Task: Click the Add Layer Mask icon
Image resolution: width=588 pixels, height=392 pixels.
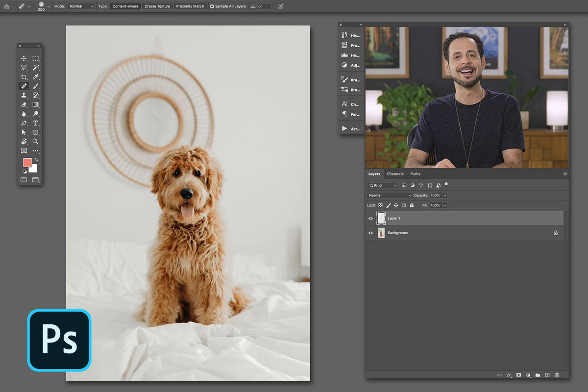Action: pyautogui.click(x=518, y=375)
